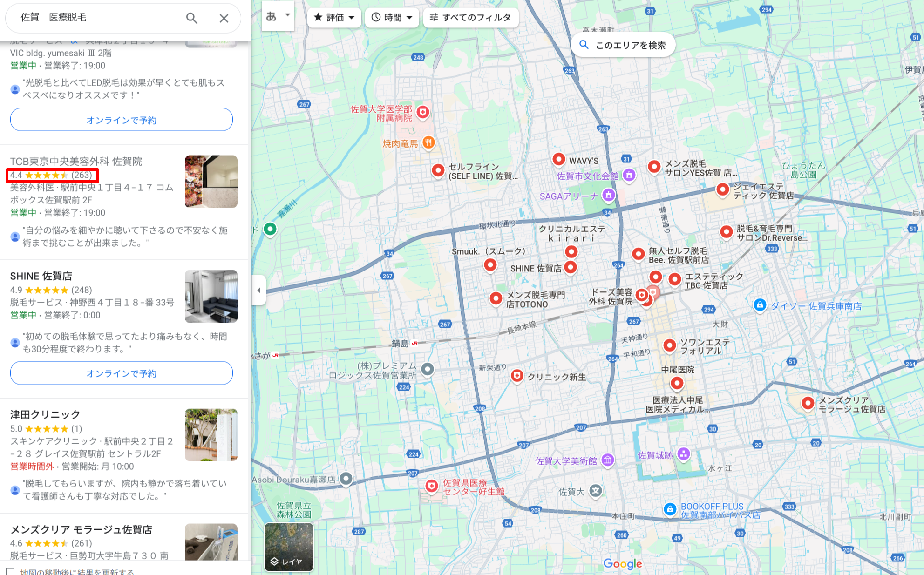Screen dimensions: 924x575
Task: Click the WAVY'S map pin
Action: [x=558, y=160]
